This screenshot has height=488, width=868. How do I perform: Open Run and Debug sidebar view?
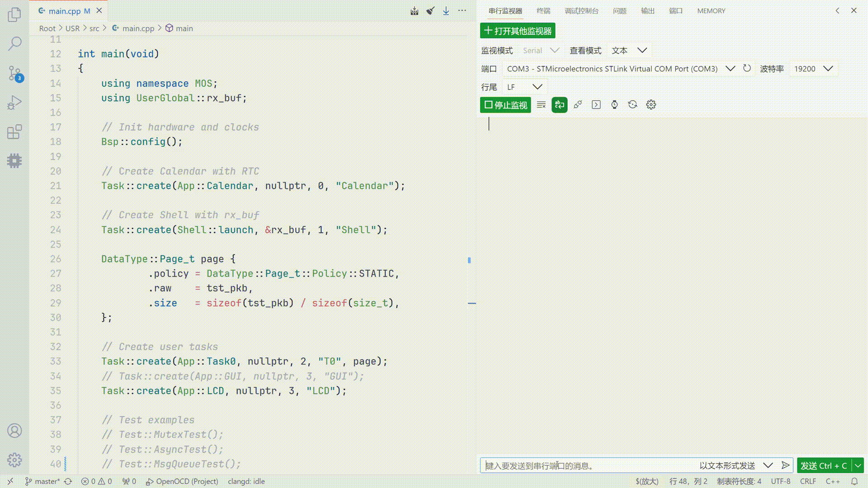pos(14,103)
